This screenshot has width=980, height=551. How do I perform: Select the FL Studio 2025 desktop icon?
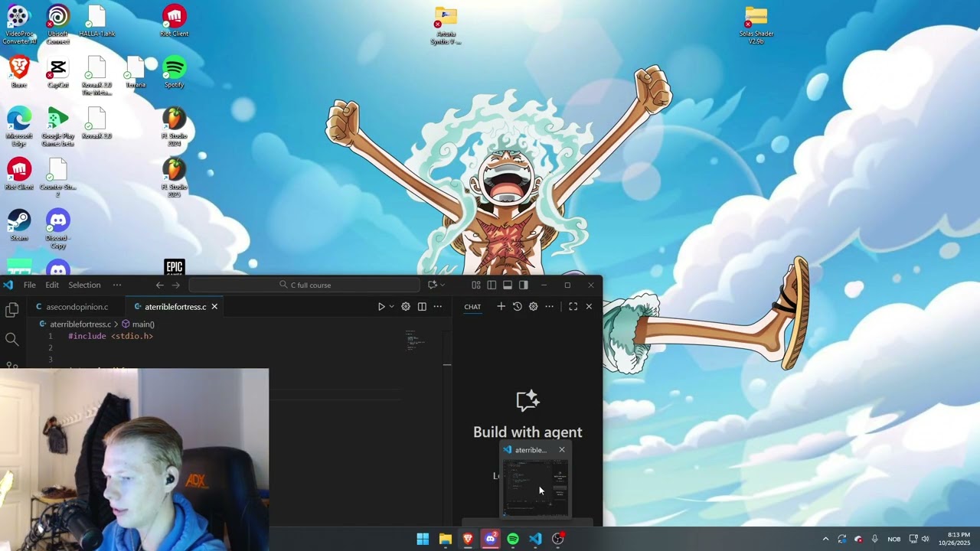[174, 178]
